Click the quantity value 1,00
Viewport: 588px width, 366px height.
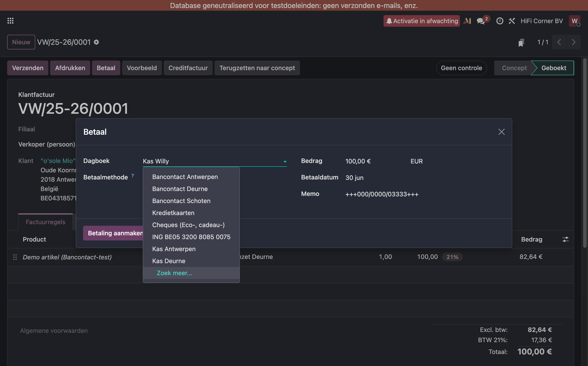(x=385, y=257)
